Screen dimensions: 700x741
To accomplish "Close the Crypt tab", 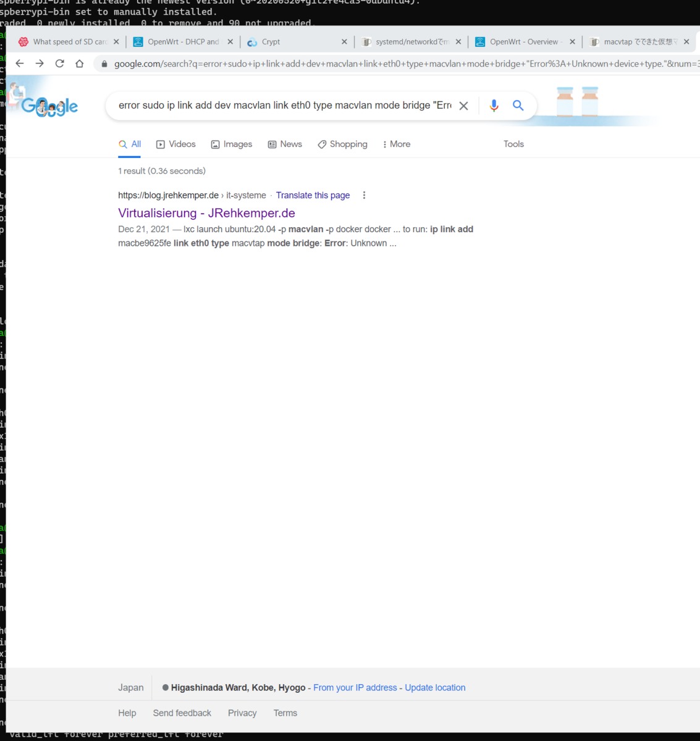I will [x=344, y=42].
